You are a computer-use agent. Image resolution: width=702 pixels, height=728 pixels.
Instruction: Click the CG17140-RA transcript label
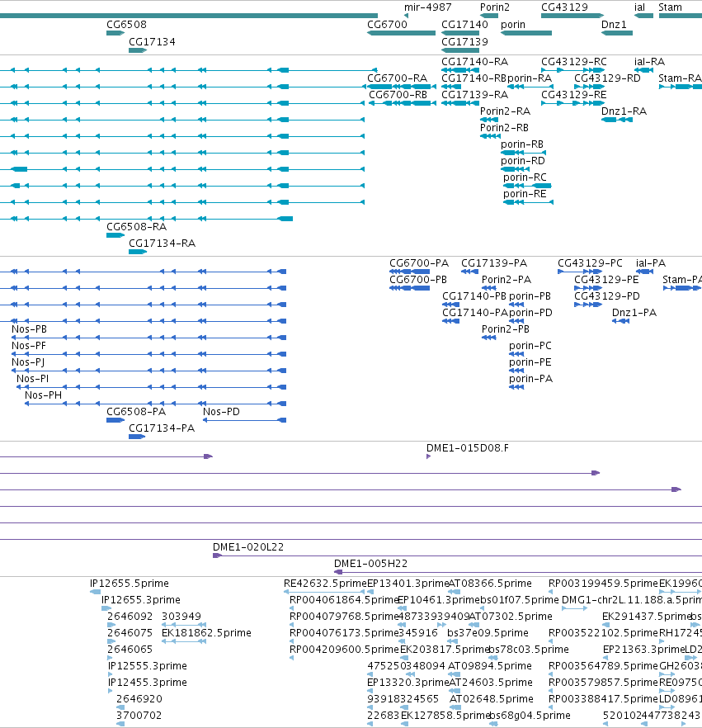point(474,62)
